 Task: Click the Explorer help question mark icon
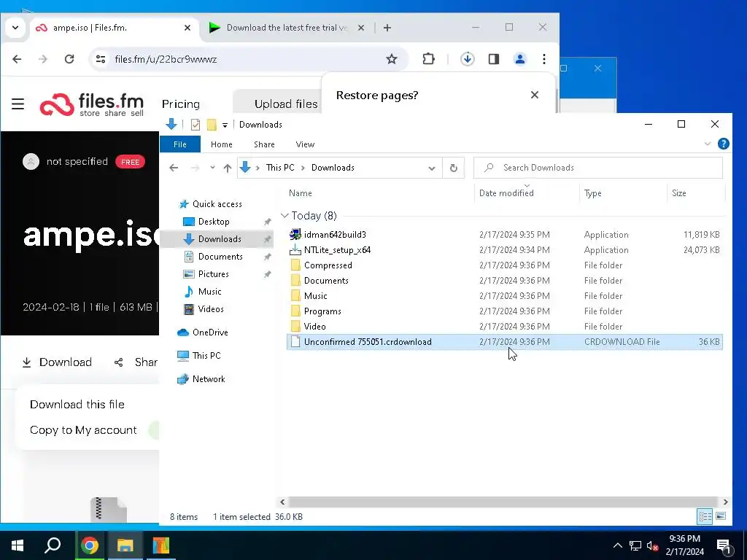pyautogui.click(x=723, y=144)
